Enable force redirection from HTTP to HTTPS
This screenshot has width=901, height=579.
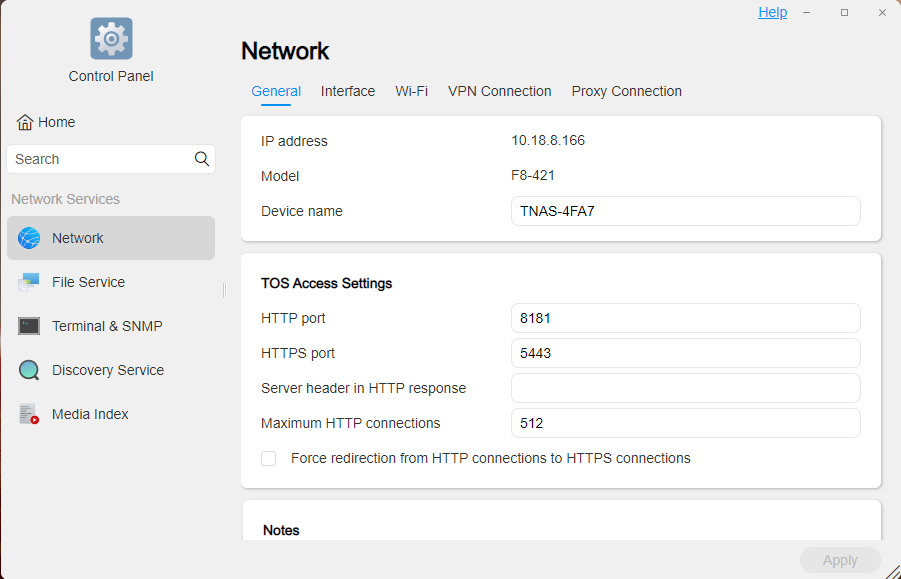click(x=268, y=458)
